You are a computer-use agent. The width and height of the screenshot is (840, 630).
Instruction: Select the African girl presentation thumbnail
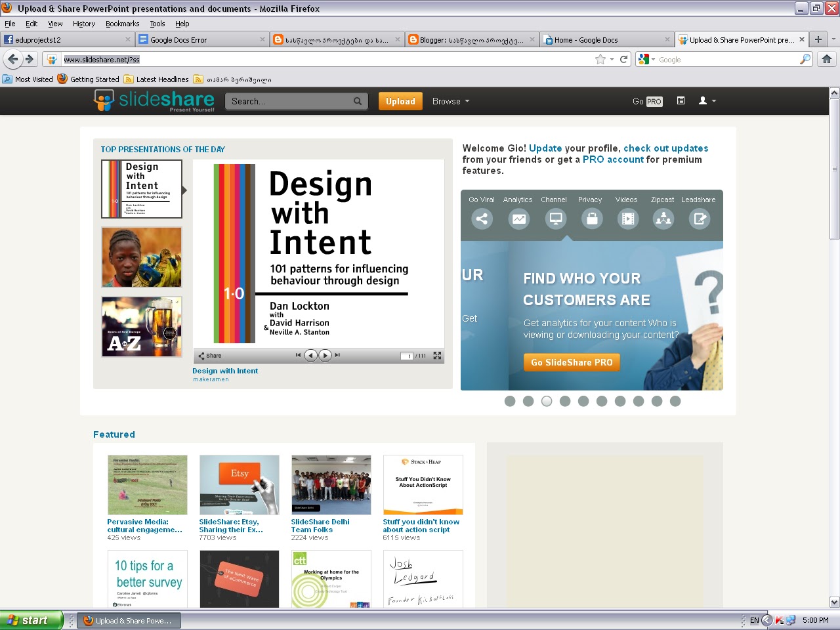point(142,257)
